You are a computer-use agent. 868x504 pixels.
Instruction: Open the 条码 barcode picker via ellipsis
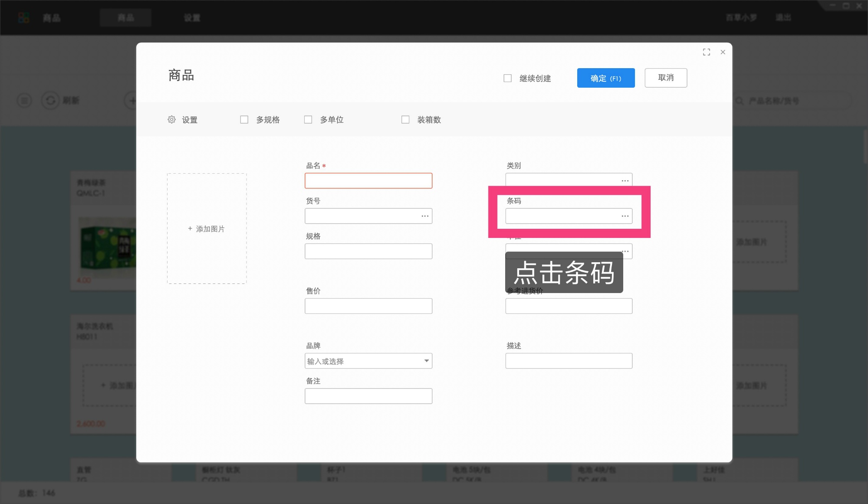625,216
